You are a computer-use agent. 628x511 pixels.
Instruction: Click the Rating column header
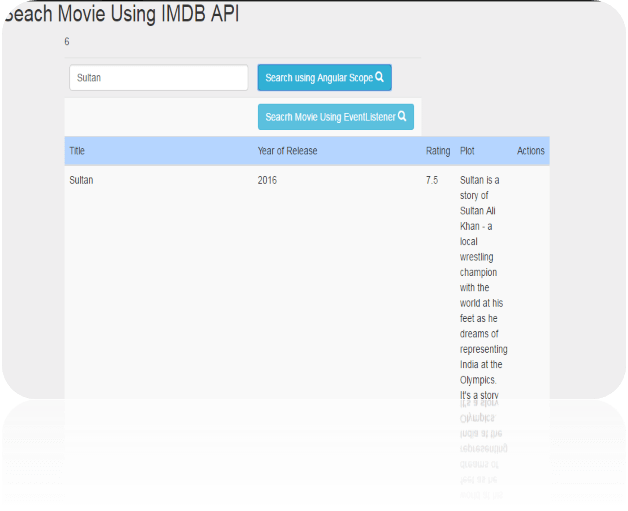[438, 151]
